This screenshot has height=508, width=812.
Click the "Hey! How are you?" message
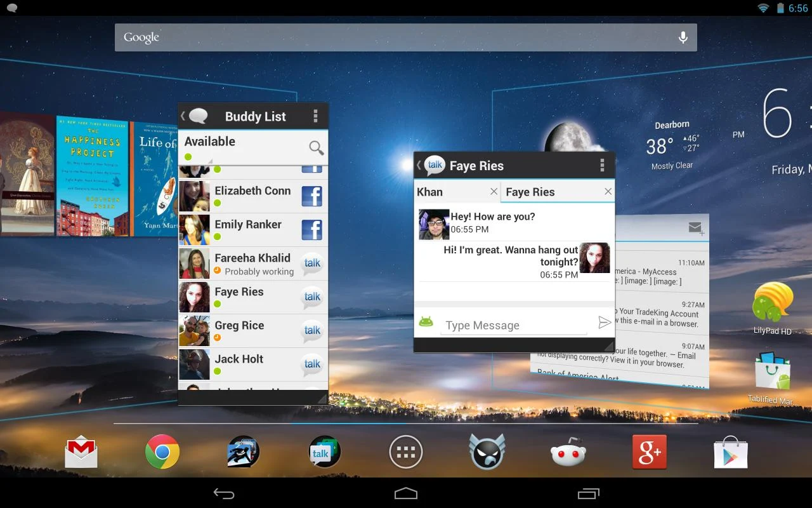pyautogui.click(x=493, y=217)
